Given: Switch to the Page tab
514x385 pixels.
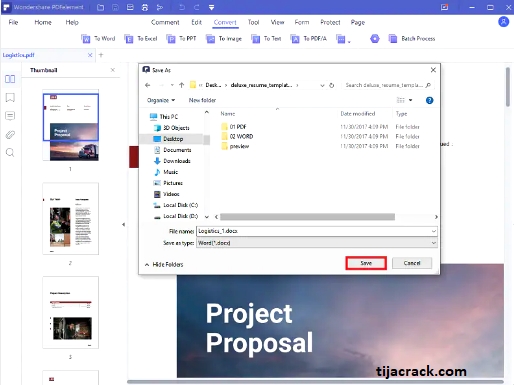Looking at the screenshot, I should click(x=358, y=22).
